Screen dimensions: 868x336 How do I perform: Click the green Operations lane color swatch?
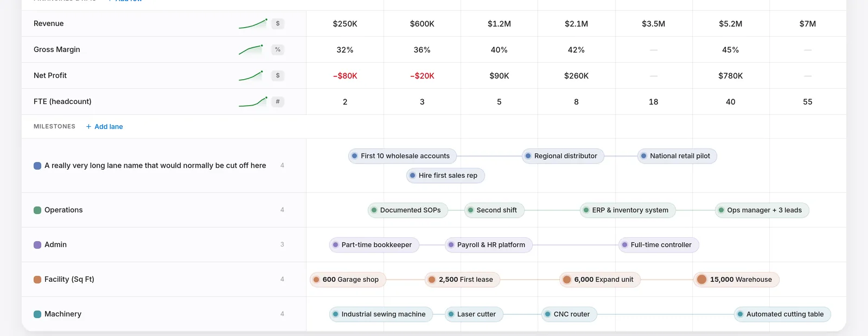coord(37,210)
